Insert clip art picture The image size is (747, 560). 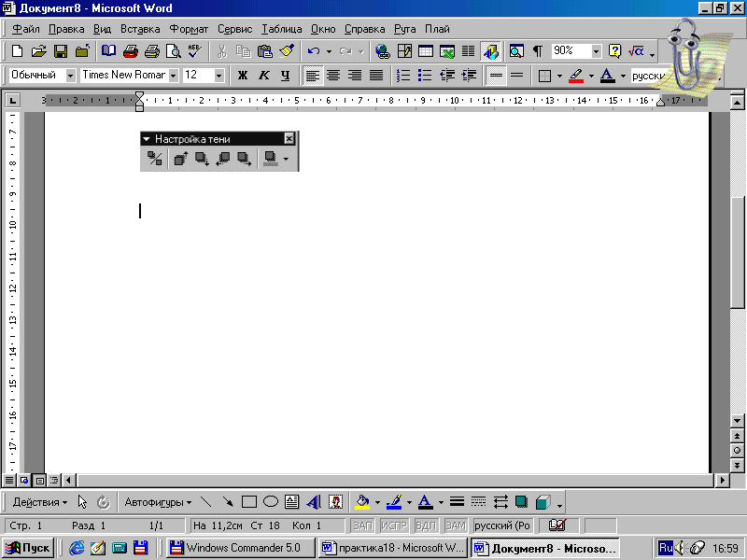click(x=335, y=502)
